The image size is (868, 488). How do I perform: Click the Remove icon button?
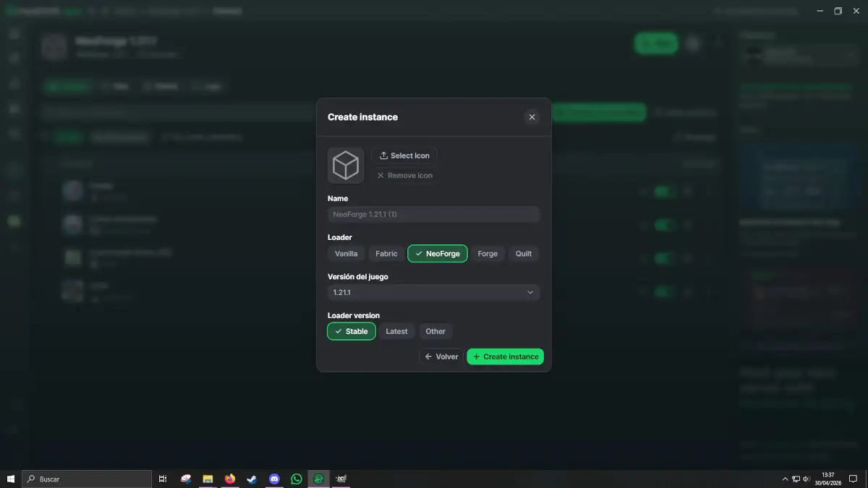(404, 176)
